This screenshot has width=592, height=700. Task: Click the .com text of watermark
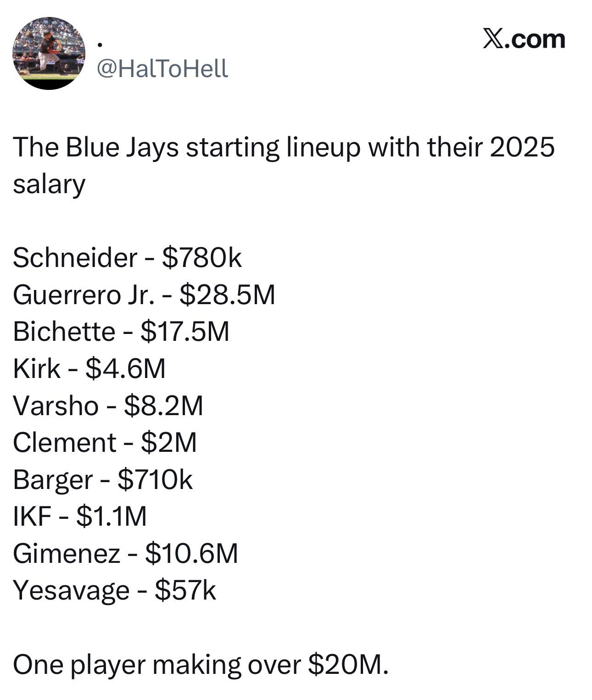(535, 39)
